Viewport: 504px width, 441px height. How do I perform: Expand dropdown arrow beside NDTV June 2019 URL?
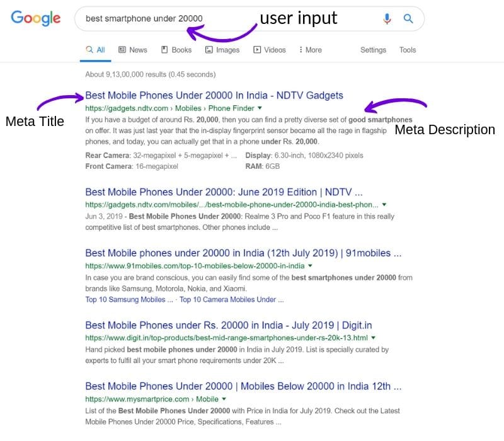click(x=384, y=204)
